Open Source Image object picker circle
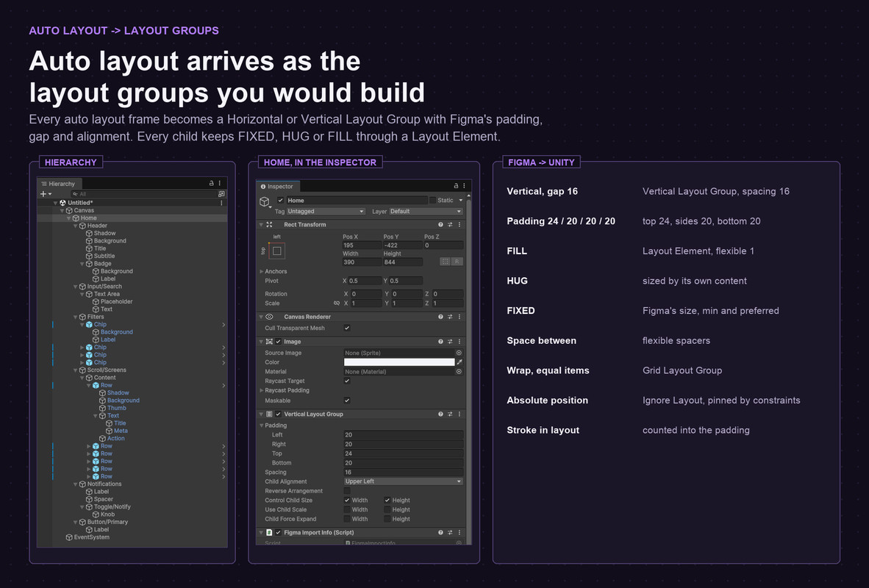The width and height of the screenshot is (869, 588). coord(459,353)
